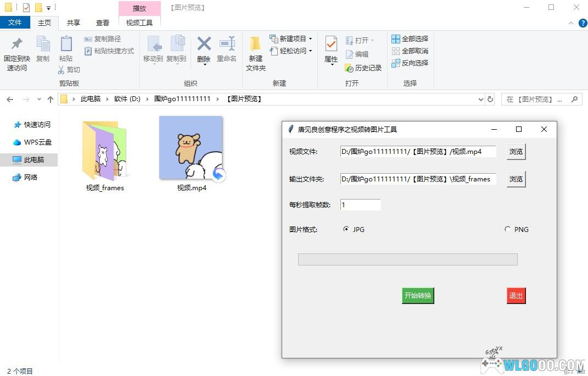The image size is (588, 376).
Task: Click the 历史记录 history icon
Action: pos(349,68)
